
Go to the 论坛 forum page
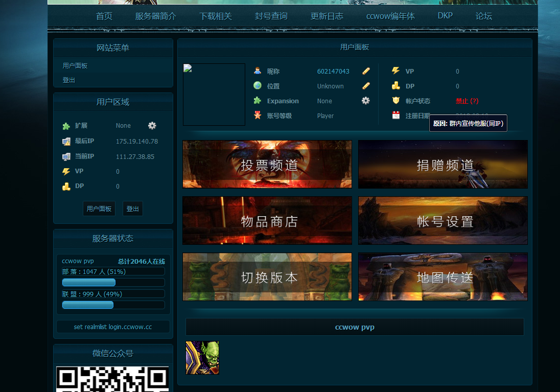pyautogui.click(x=483, y=16)
